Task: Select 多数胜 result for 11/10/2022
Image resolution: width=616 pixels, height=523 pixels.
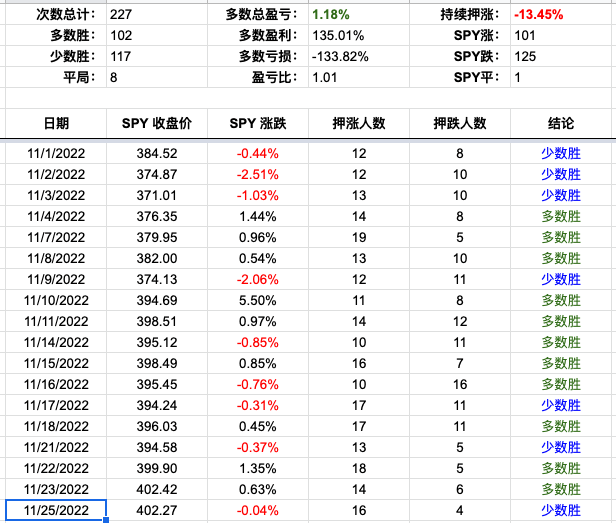Action: point(561,301)
